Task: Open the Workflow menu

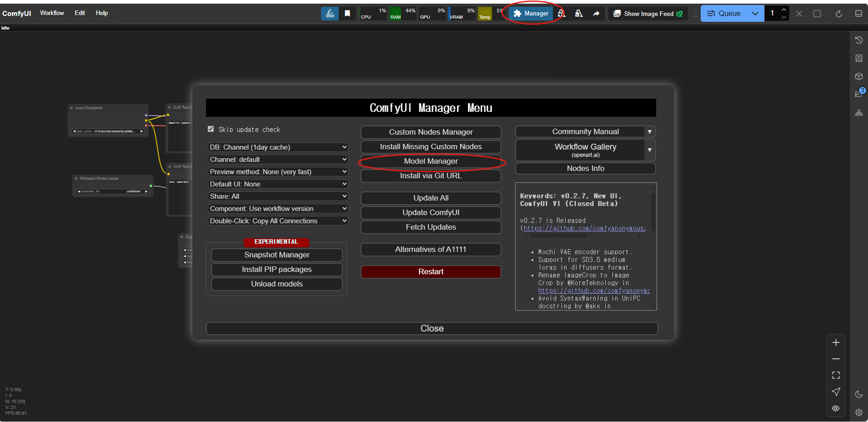Action: click(52, 13)
